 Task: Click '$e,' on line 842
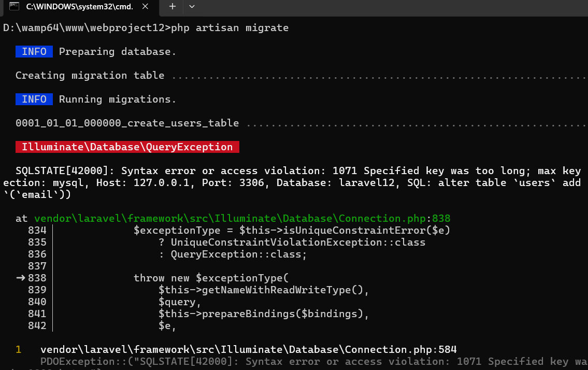coord(167,326)
